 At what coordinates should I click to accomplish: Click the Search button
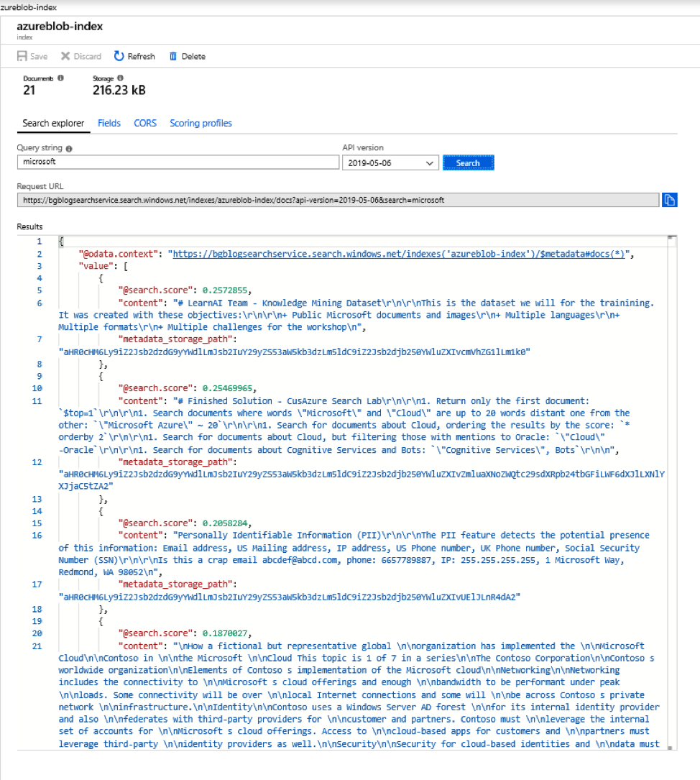(468, 162)
